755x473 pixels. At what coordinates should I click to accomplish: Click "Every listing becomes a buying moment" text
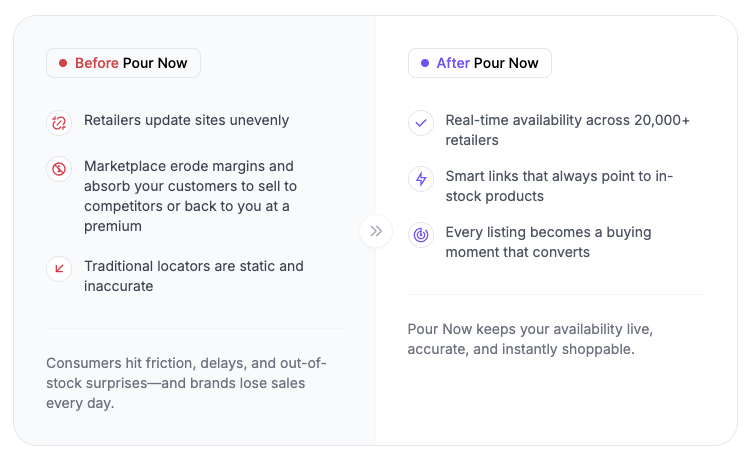(548, 242)
